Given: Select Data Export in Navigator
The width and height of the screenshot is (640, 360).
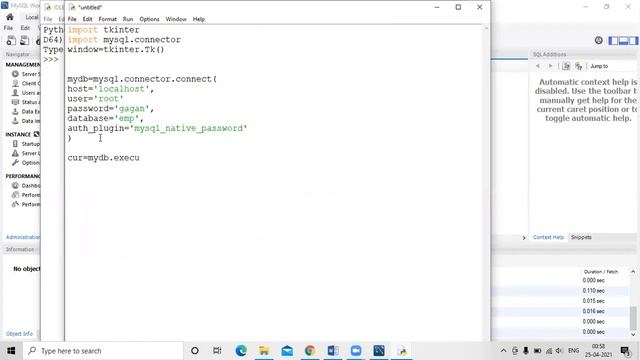Looking at the screenshot, I should [x=26, y=111].
